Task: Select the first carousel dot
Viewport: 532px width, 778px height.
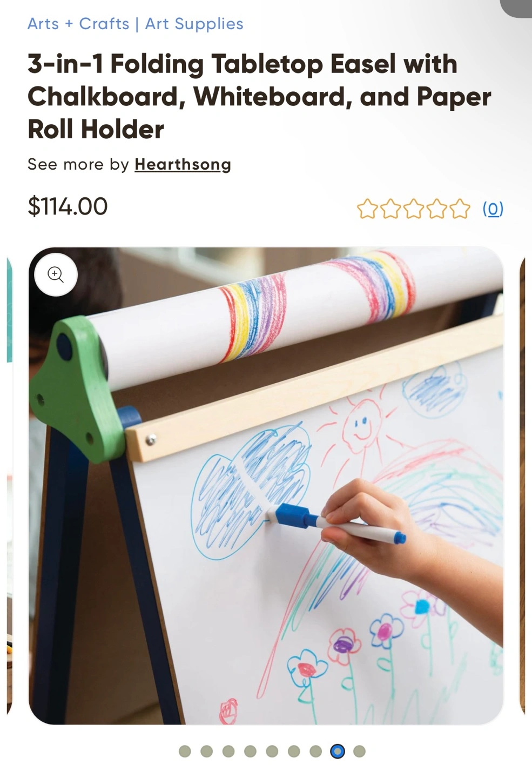Action: point(185,752)
